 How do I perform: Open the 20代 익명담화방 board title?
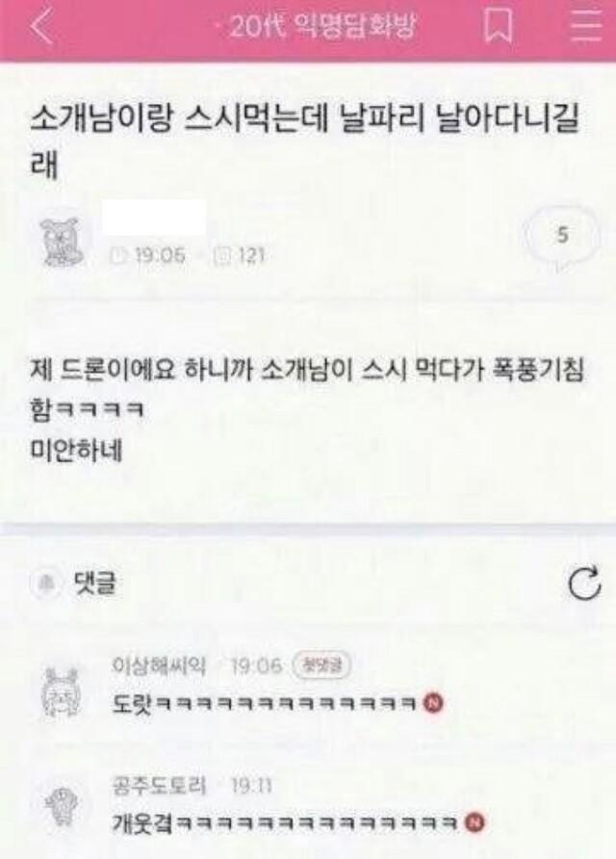(x=322, y=25)
